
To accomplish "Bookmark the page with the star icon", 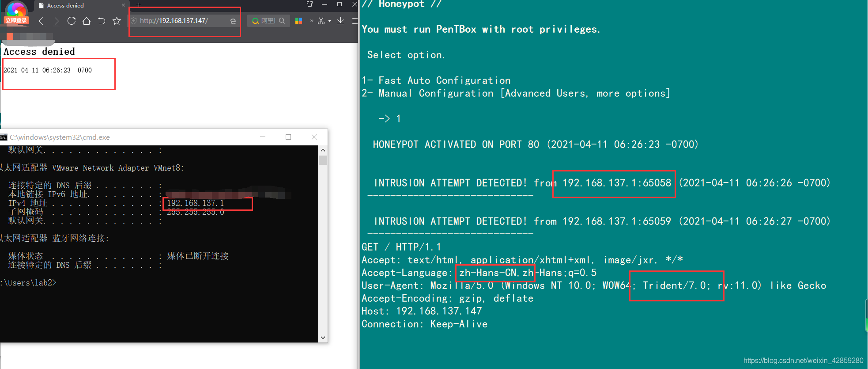I will [x=117, y=21].
